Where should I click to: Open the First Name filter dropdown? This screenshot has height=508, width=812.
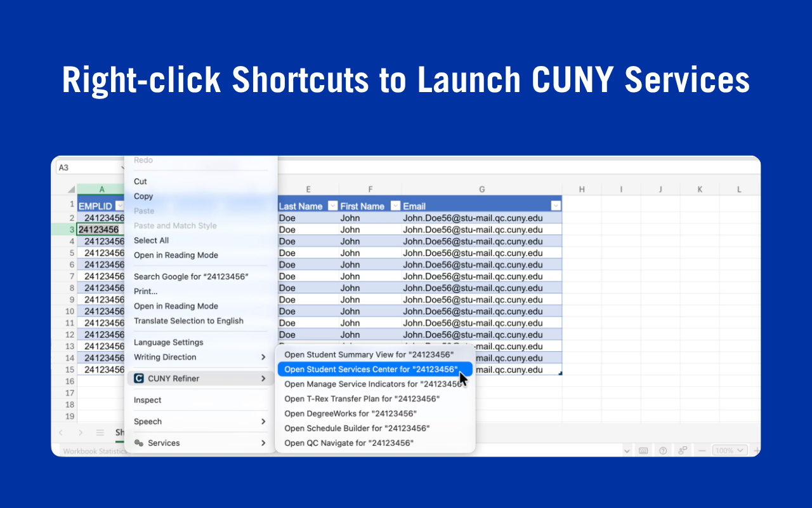[395, 206]
